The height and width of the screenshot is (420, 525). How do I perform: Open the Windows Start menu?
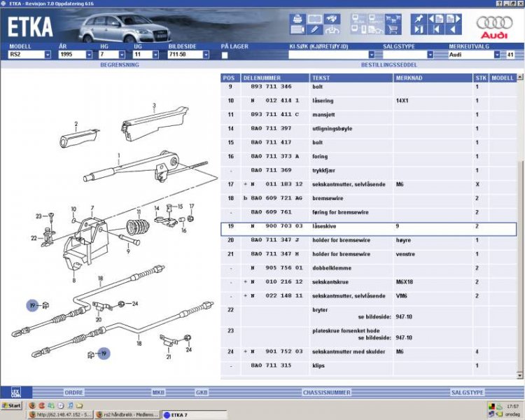tap(12, 405)
